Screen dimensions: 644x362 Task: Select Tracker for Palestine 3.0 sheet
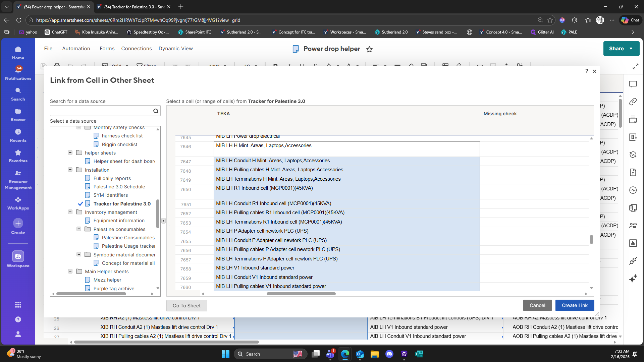[122, 204]
